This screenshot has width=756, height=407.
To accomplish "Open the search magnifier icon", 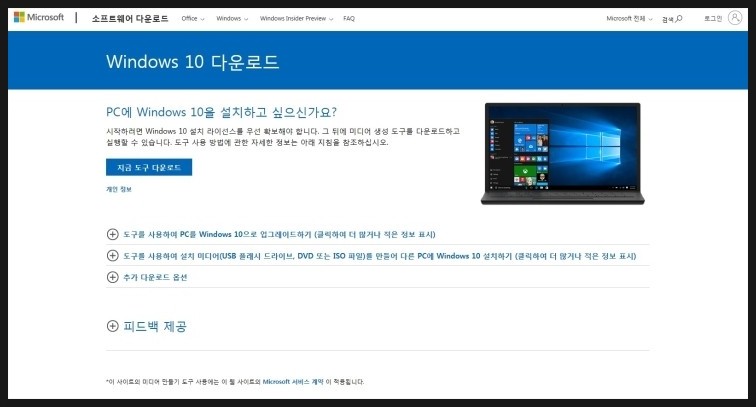I will 679,18.
